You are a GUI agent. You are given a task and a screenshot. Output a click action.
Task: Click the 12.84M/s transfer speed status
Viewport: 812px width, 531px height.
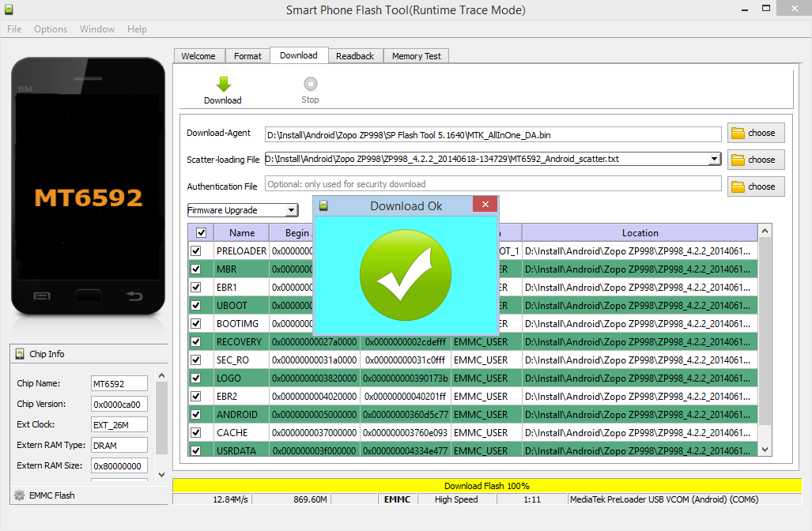pyautogui.click(x=213, y=499)
